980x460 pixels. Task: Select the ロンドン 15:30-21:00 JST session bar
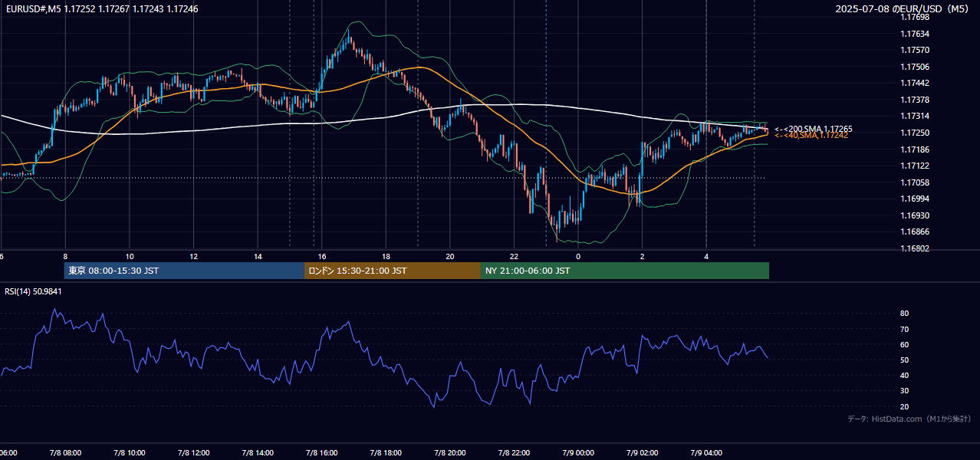tap(393, 271)
